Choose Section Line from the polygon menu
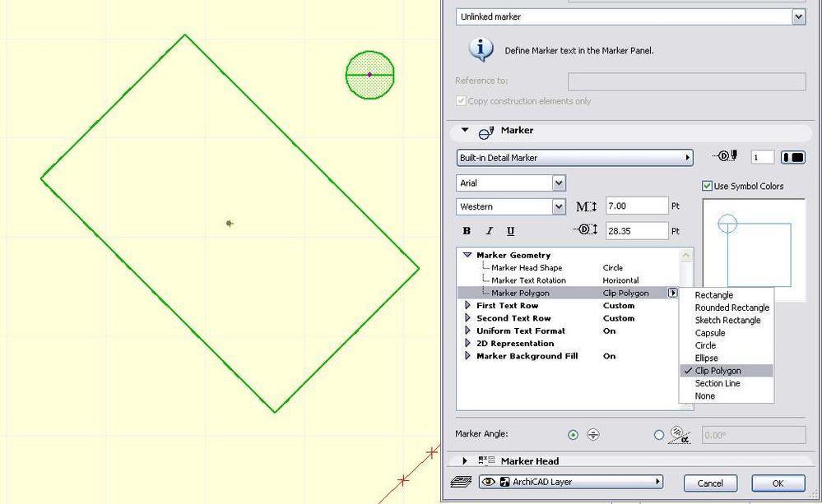Screen dimensions: 822x504 [x=726, y=383]
